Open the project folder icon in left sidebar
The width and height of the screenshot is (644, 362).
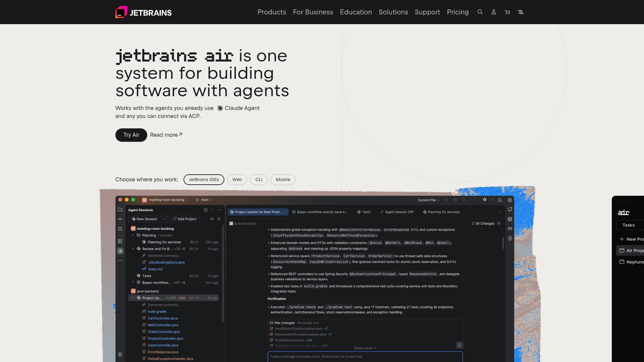[120, 209]
